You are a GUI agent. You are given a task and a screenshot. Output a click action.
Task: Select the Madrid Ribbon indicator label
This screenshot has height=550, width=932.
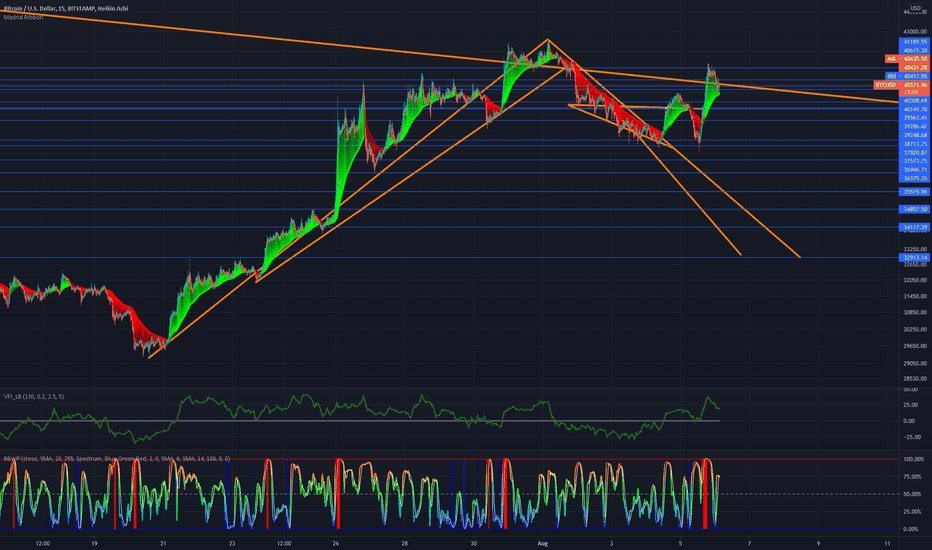23,17
